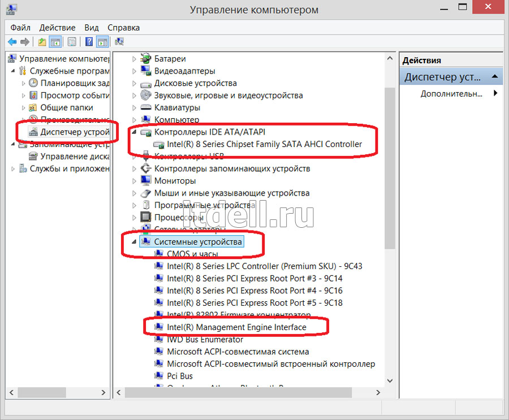Click the vertical scrollbar thumb in device list

pyautogui.click(x=390, y=168)
